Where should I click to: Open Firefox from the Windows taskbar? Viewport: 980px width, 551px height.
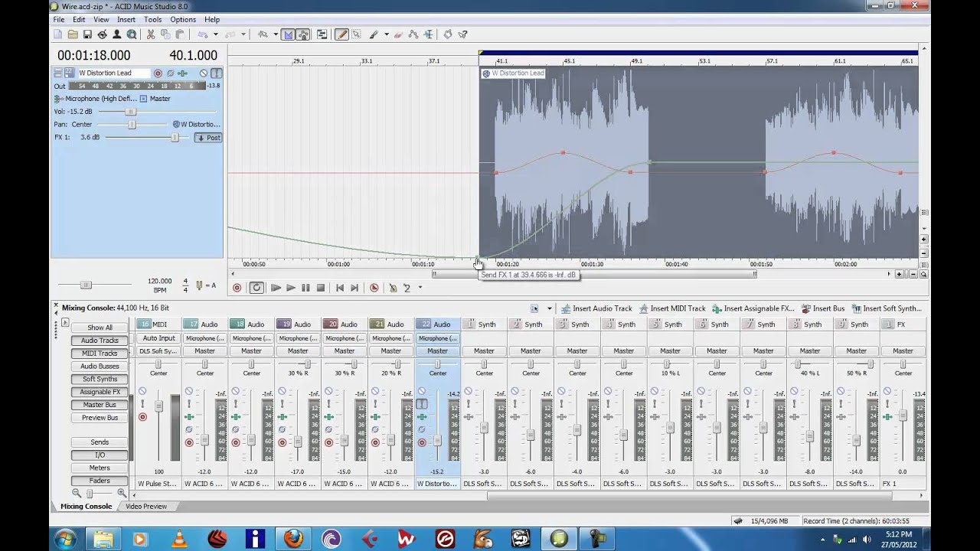click(x=293, y=539)
